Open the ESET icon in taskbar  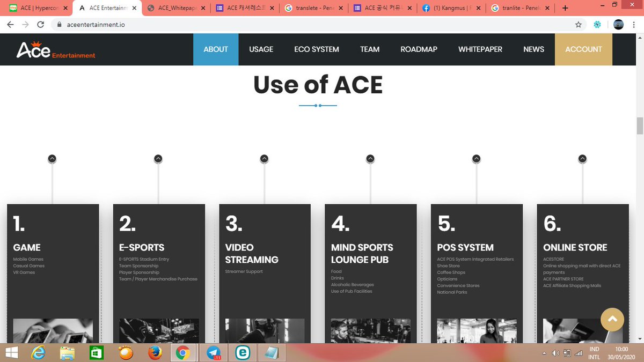(243, 353)
